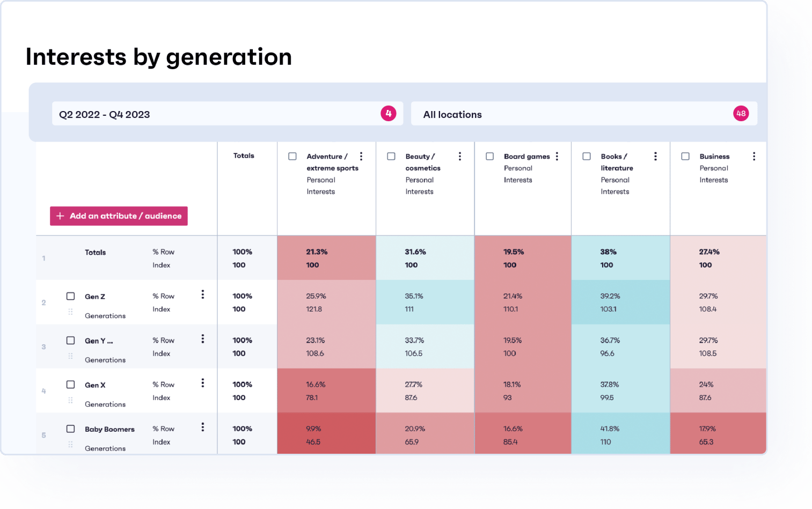Open the Adventure/extreme sports column options menu
This screenshot has height=509, width=812.
pyautogui.click(x=361, y=156)
